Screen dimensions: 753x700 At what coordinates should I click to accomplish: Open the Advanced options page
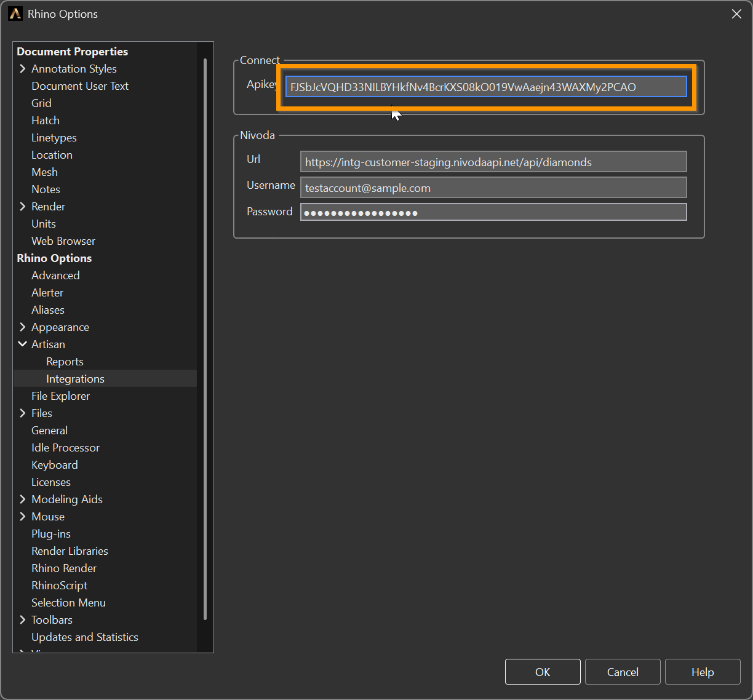(x=55, y=276)
